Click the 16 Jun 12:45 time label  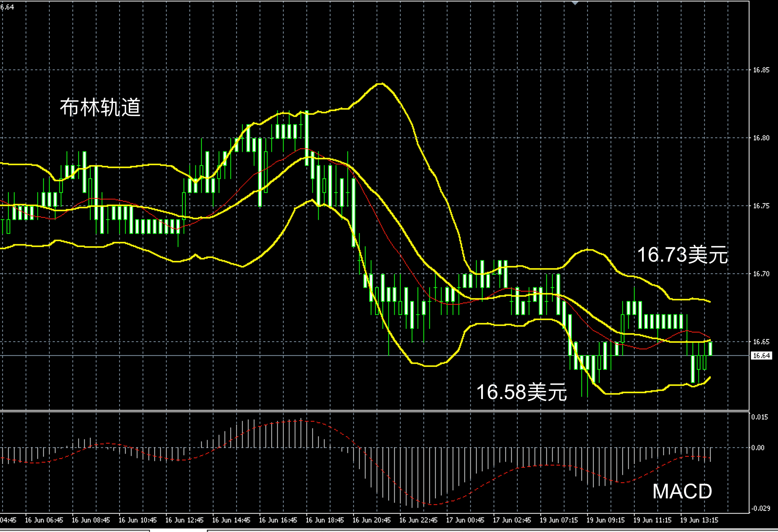184,520
